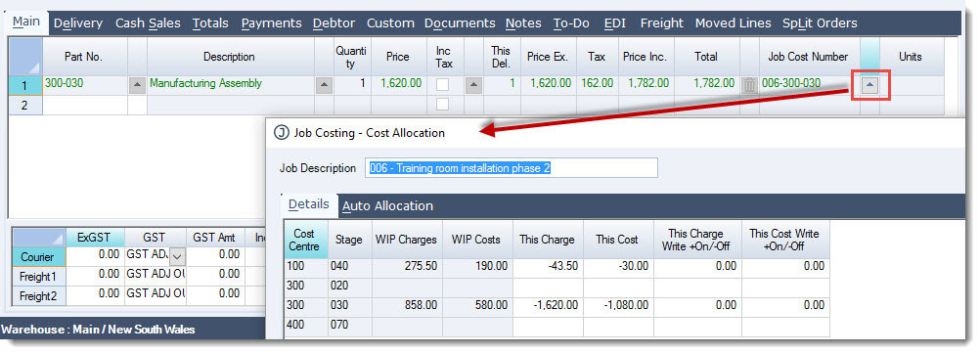Click the arrow beside Inc Tax checkbox
980x354 pixels.
(x=473, y=86)
